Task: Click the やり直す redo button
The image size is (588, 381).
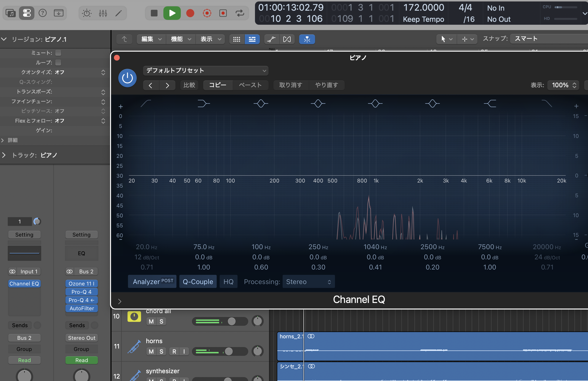Action: pyautogui.click(x=327, y=85)
